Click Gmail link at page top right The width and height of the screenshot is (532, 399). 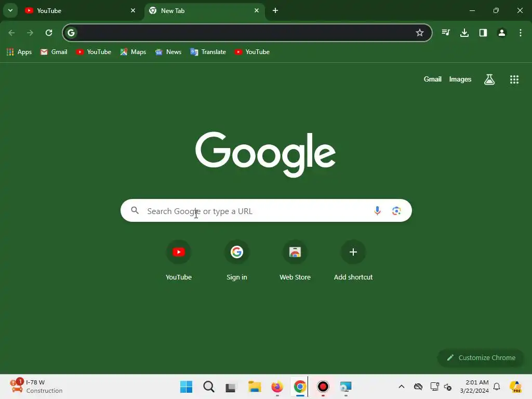pyautogui.click(x=433, y=79)
